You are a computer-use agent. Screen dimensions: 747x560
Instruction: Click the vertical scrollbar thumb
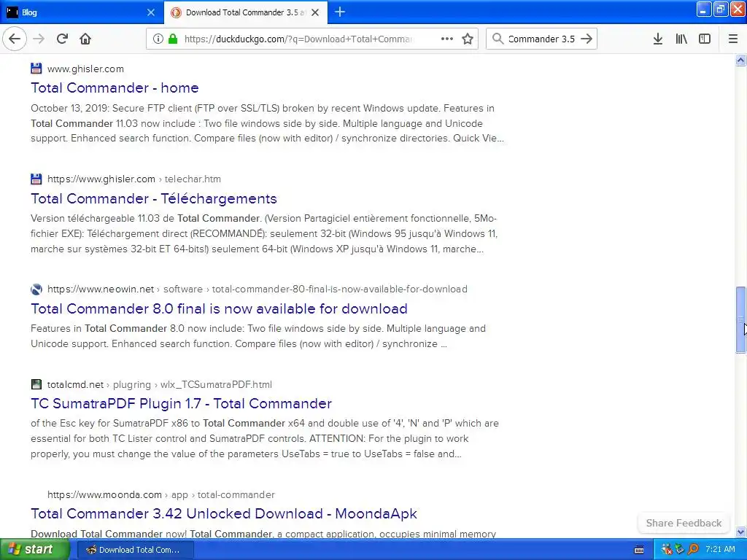pyautogui.click(x=740, y=319)
